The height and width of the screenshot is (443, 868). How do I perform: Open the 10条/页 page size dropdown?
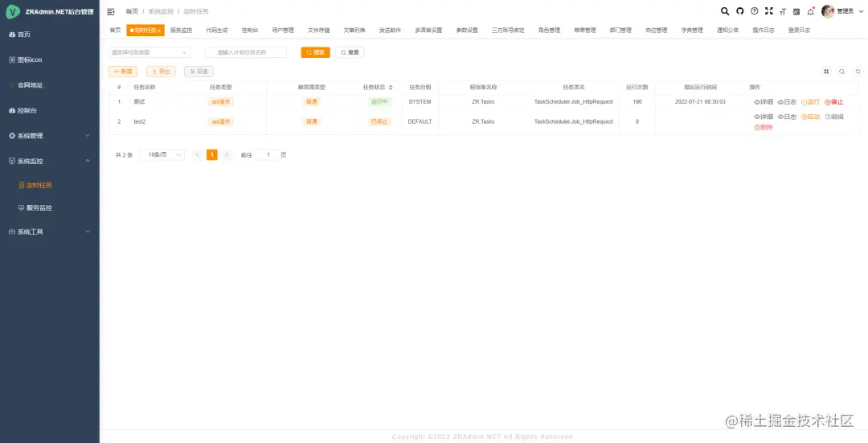tap(162, 155)
